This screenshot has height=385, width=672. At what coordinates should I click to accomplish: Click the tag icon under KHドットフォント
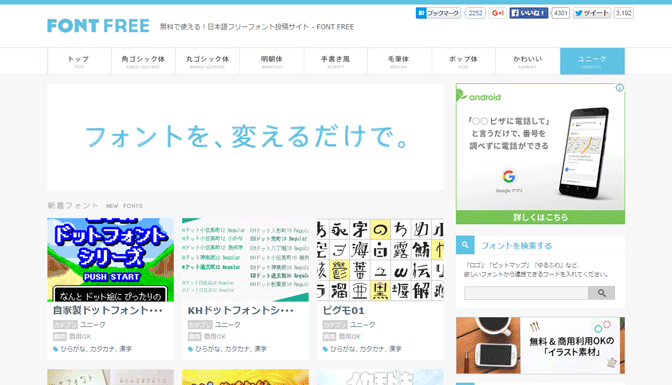tap(190, 349)
